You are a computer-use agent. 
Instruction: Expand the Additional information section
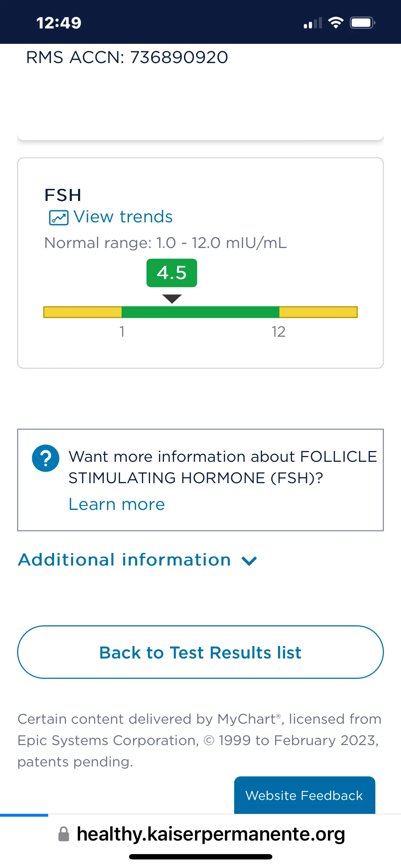138,560
